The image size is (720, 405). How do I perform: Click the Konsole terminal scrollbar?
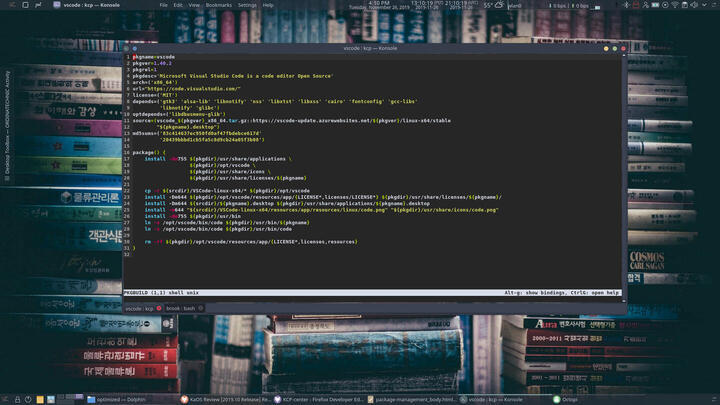tap(624, 178)
